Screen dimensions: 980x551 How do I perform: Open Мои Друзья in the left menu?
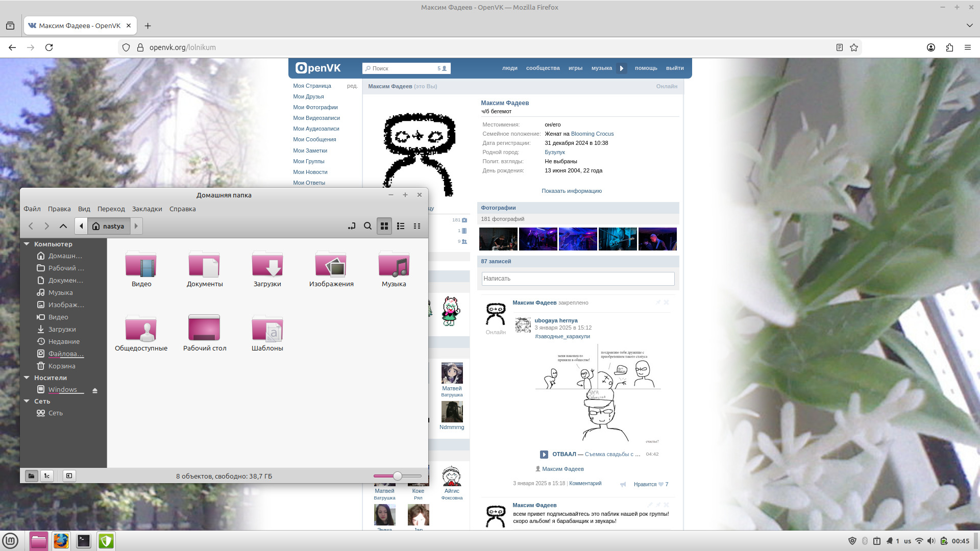(x=308, y=96)
